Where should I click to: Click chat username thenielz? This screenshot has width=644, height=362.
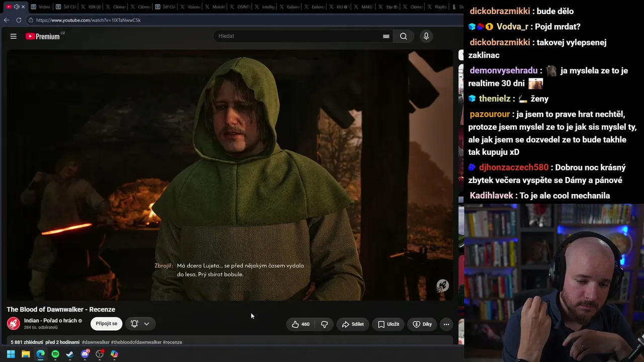pyautogui.click(x=495, y=99)
